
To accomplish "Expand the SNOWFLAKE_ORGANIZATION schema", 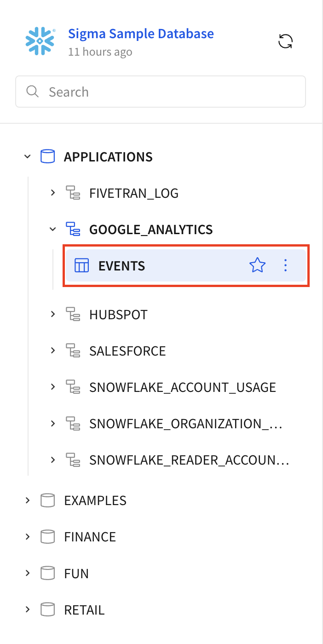I will [x=53, y=423].
